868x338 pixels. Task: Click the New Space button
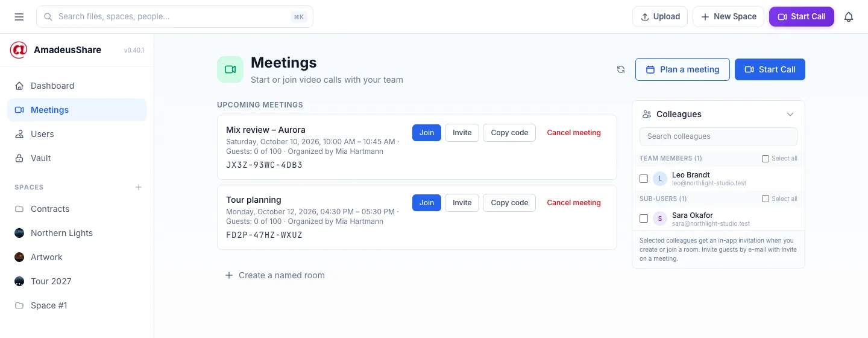pyautogui.click(x=728, y=17)
